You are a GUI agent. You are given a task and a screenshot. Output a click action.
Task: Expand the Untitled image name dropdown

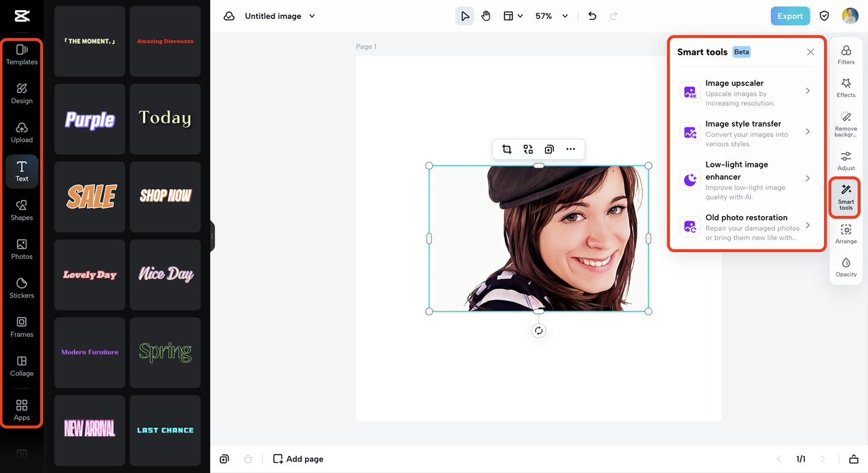tap(312, 16)
